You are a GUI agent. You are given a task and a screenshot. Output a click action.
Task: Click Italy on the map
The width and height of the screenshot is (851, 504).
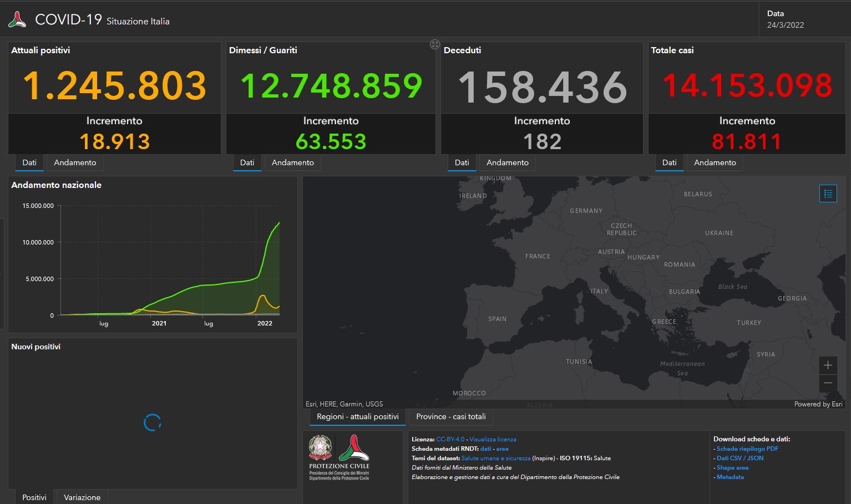click(x=597, y=291)
